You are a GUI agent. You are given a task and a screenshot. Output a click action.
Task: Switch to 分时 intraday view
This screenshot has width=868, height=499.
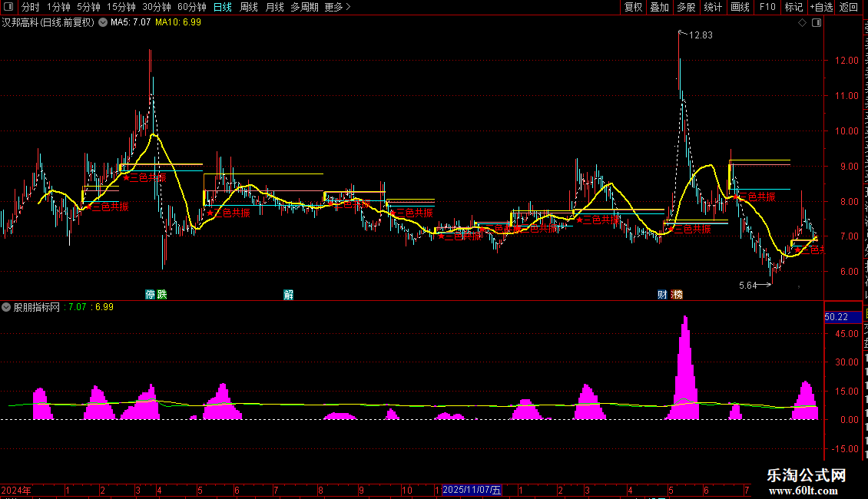31,7
